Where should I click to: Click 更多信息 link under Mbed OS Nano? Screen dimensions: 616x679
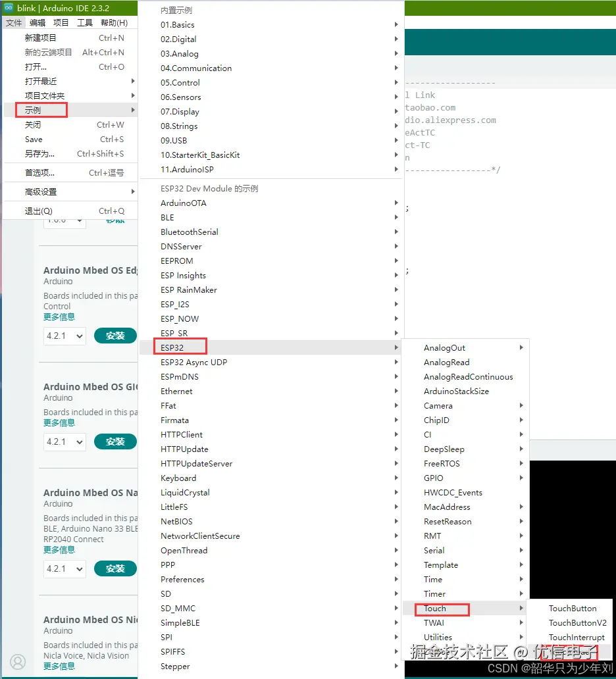point(59,549)
